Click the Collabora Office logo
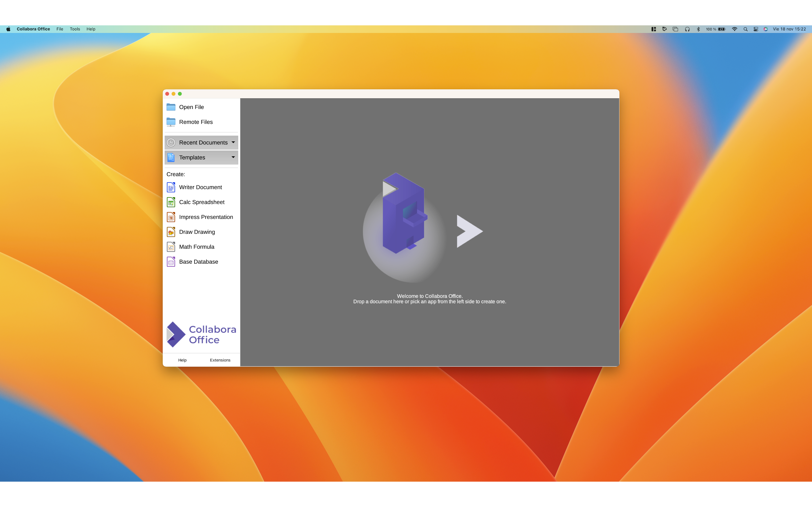This screenshot has height=507, width=812. [201, 334]
